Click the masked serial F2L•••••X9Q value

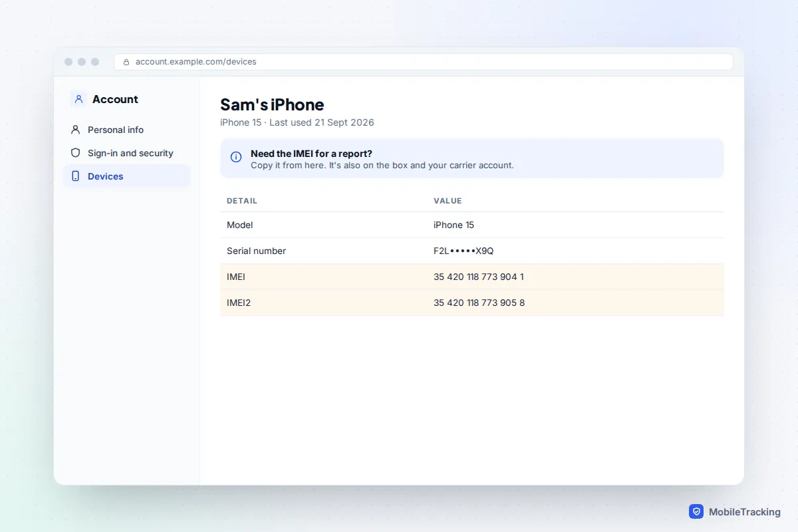[464, 251]
